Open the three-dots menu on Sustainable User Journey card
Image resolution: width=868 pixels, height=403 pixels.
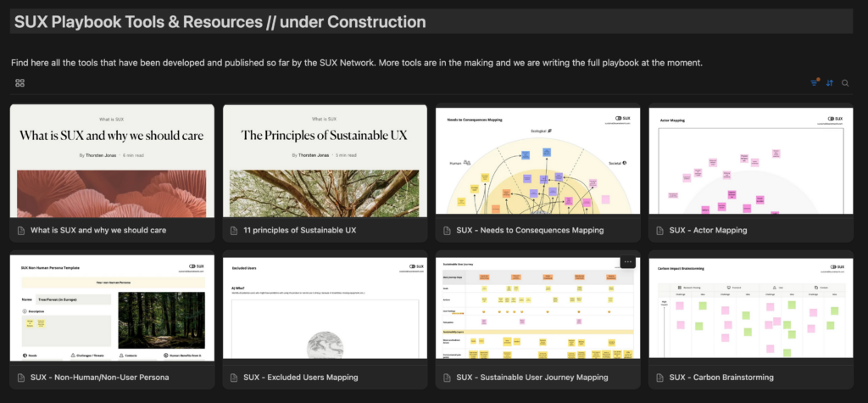click(x=627, y=261)
